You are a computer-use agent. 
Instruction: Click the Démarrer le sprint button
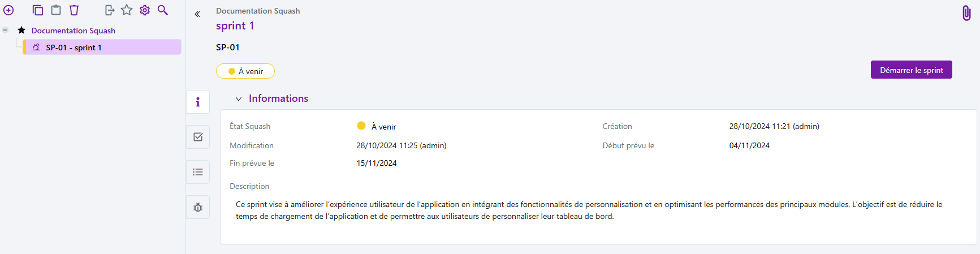click(x=911, y=70)
